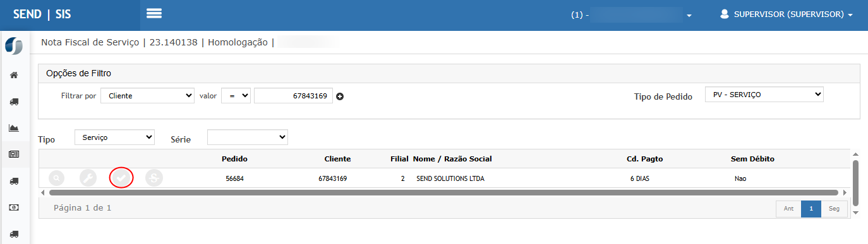Click the Nome / Razão Social column header

pyautogui.click(x=452, y=159)
